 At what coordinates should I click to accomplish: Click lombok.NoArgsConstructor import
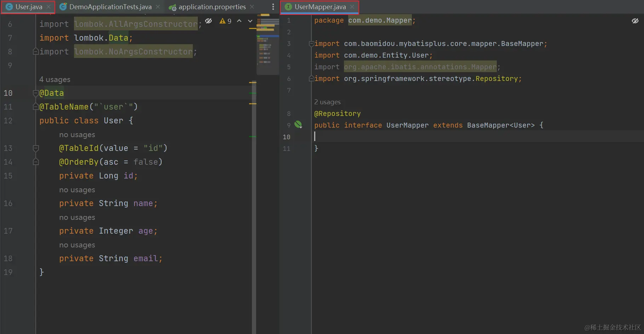tap(133, 52)
